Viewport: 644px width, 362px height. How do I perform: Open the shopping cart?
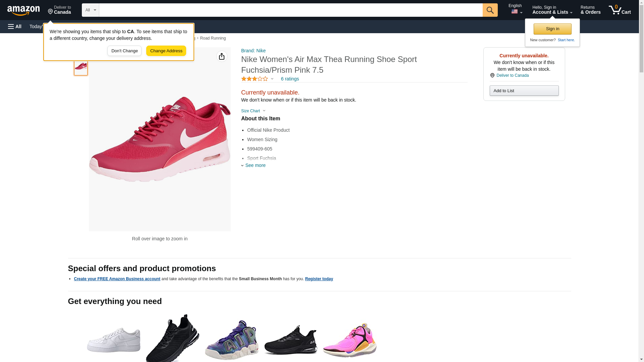point(620,10)
